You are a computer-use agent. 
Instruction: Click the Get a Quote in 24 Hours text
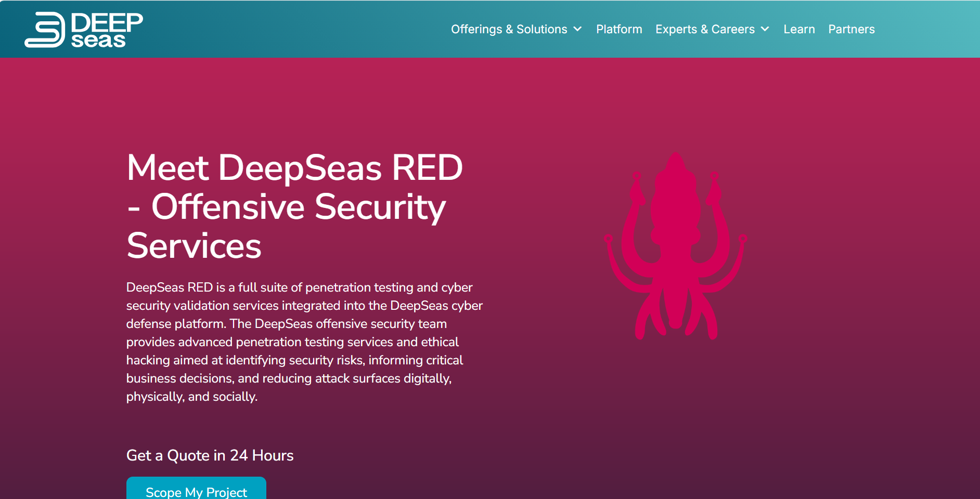click(x=210, y=455)
